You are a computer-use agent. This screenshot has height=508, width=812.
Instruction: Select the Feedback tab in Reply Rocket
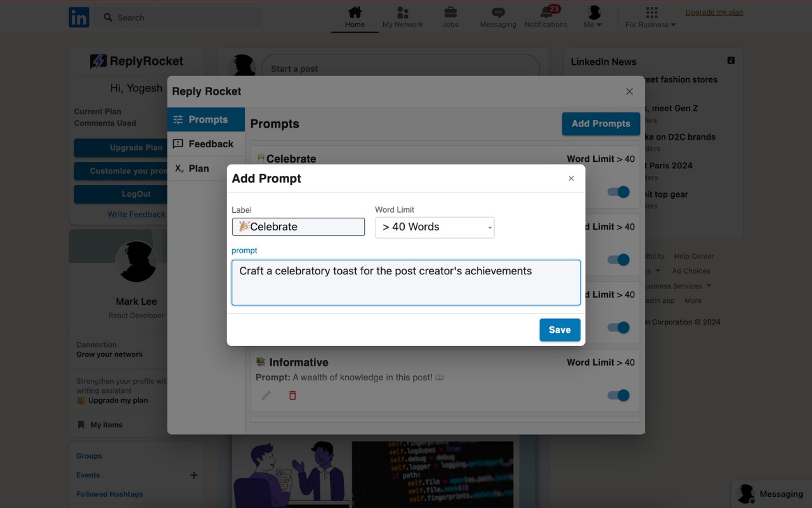206,144
